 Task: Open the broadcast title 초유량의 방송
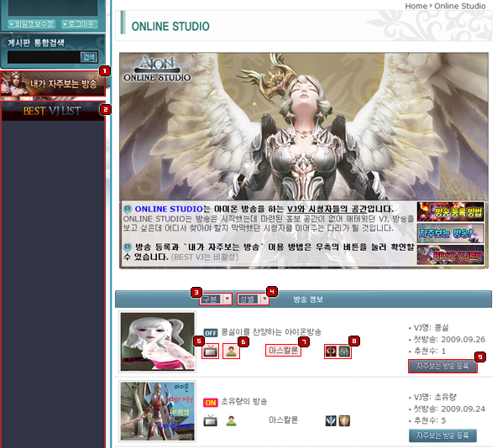[x=244, y=401]
